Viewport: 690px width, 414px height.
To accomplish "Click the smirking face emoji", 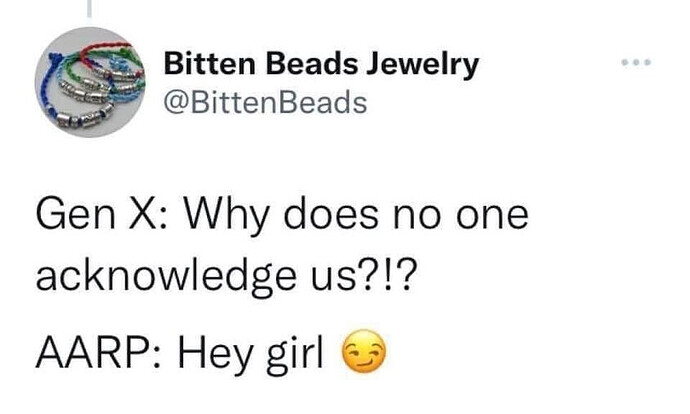I will pyautogui.click(x=364, y=351).
